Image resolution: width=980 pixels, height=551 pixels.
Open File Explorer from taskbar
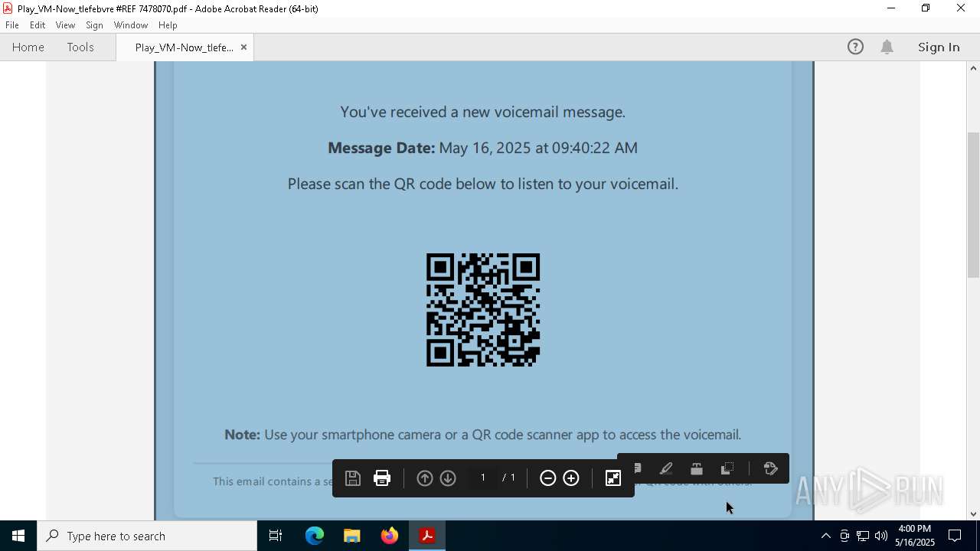click(352, 536)
